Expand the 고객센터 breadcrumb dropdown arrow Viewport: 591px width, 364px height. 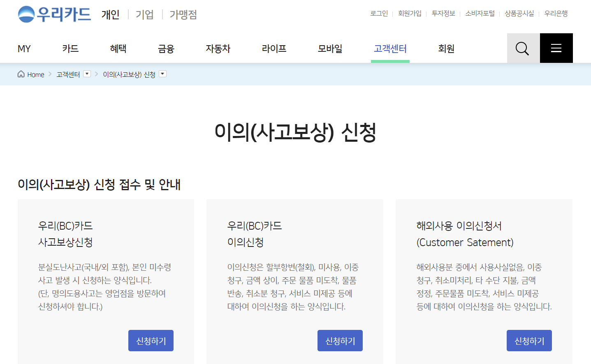87,74
